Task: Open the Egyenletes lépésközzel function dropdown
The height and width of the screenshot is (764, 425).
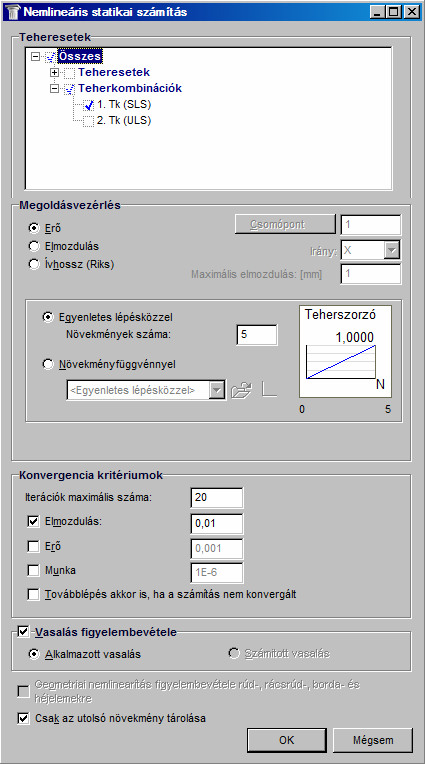Action: point(217,390)
